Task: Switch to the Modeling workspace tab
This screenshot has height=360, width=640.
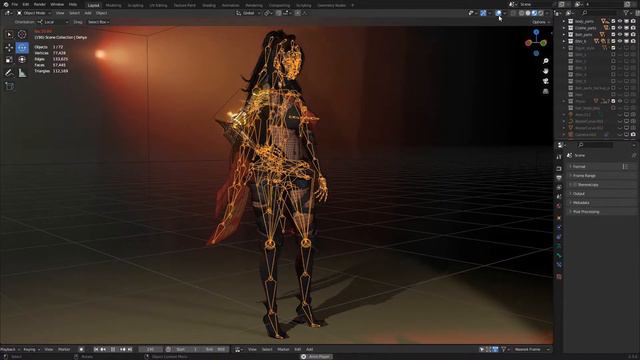Action: pyautogui.click(x=113, y=5)
